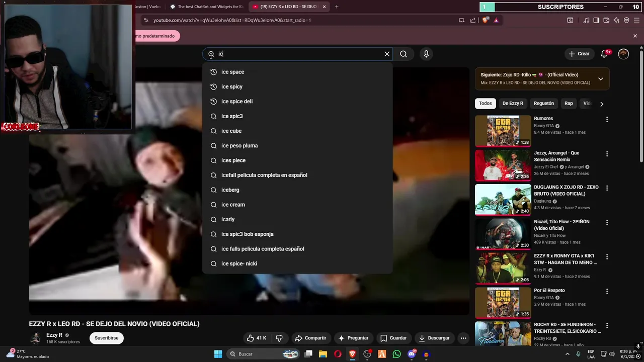Choose the 'ice peso pluma' suggestion
The image size is (644, 362).
pos(297,145)
